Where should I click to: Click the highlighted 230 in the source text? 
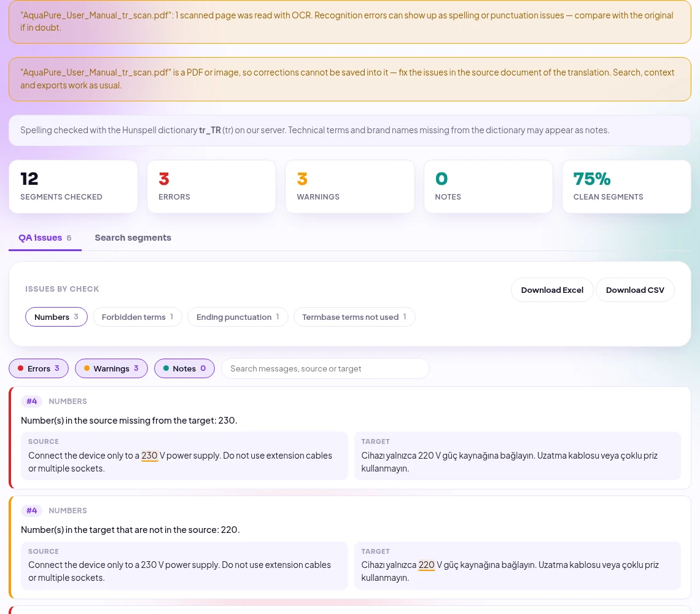pyautogui.click(x=150, y=456)
